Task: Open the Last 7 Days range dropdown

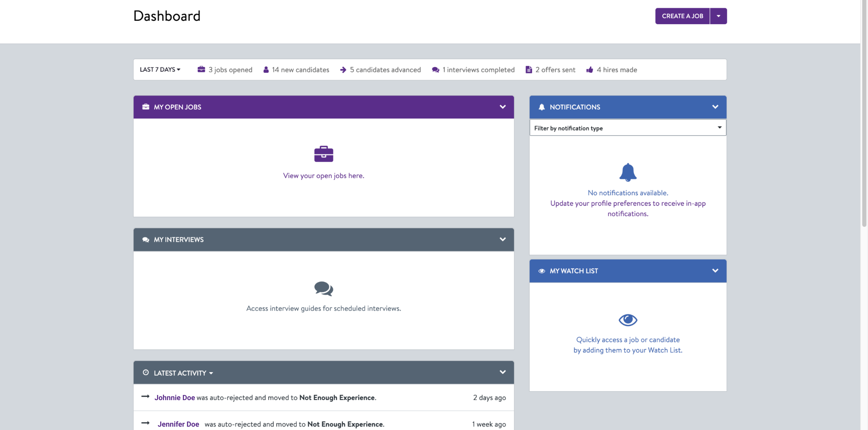Action: (160, 69)
